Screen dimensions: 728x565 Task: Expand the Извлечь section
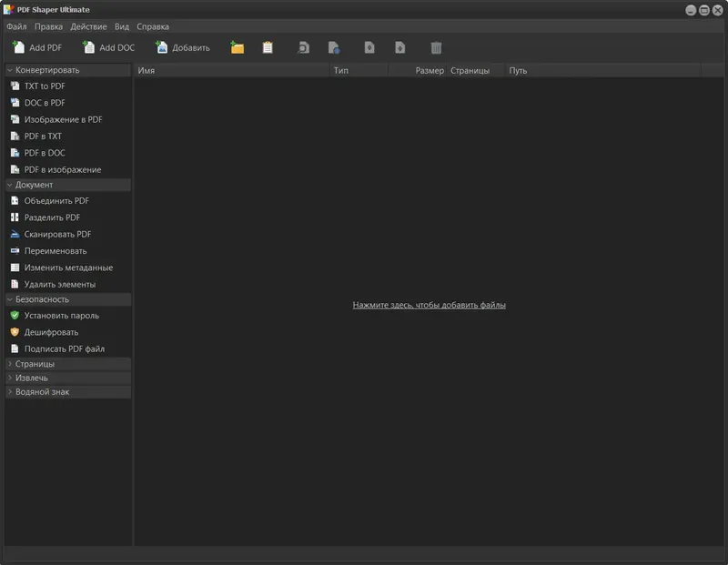coord(30,377)
